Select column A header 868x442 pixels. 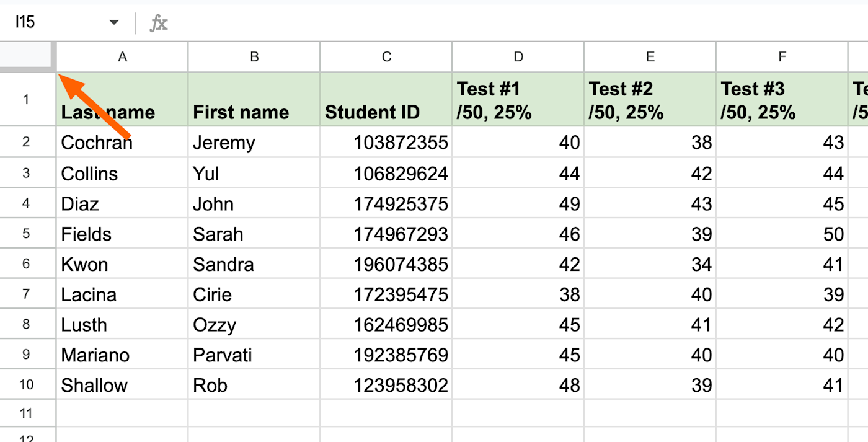[x=122, y=57]
